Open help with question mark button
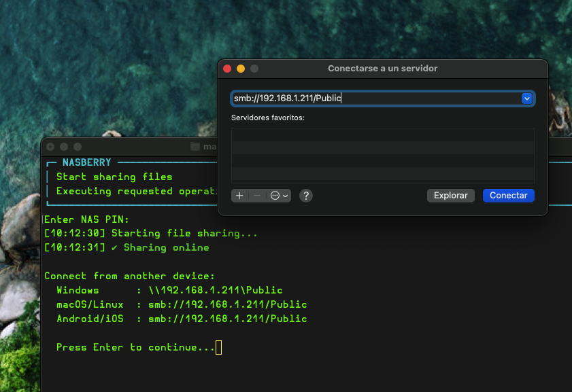This screenshot has height=392, width=572. click(x=305, y=196)
